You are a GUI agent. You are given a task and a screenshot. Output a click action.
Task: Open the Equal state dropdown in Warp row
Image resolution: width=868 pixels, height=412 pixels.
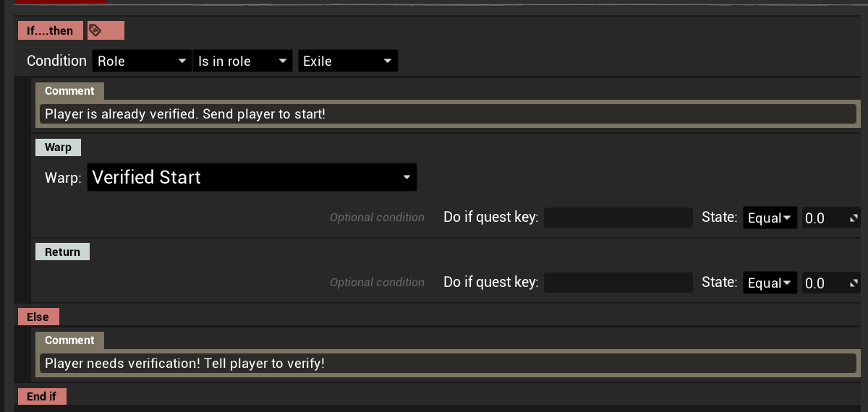[x=769, y=218]
